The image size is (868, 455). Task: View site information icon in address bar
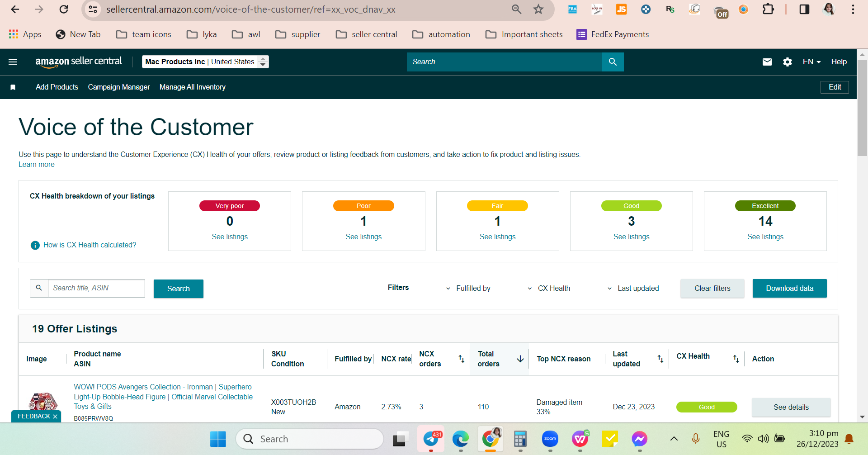click(x=93, y=9)
